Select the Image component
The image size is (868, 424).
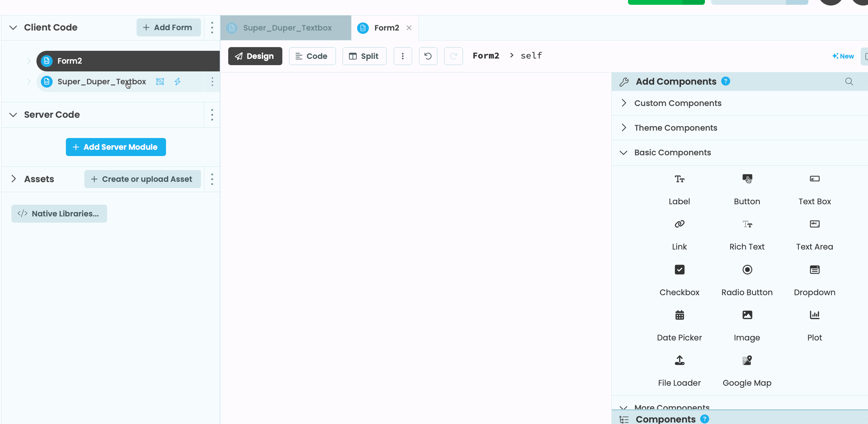pos(747,326)
